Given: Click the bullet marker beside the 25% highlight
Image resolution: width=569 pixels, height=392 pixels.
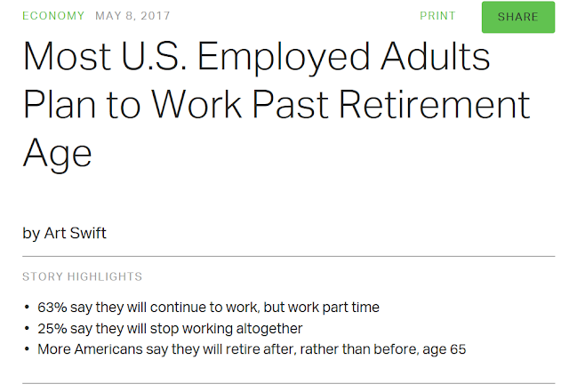Looking at the screenshot, I should pyautogui.click(x=28, y=328).
